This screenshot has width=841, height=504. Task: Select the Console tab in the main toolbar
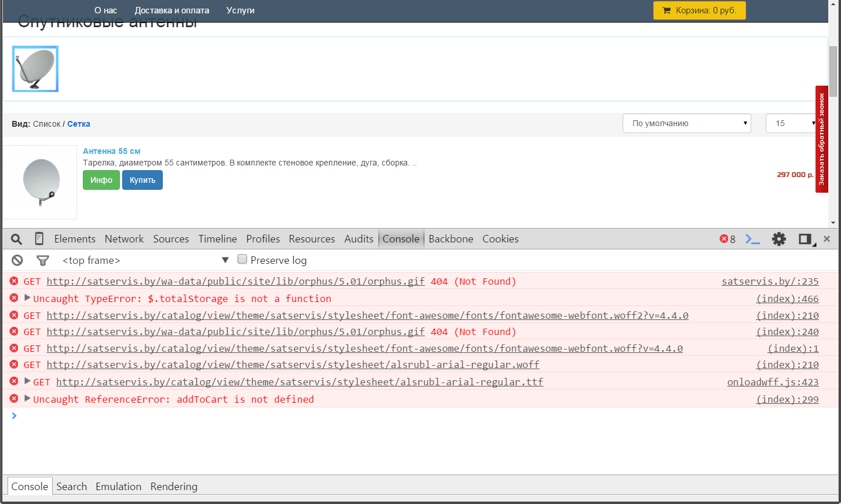point(401,239)
